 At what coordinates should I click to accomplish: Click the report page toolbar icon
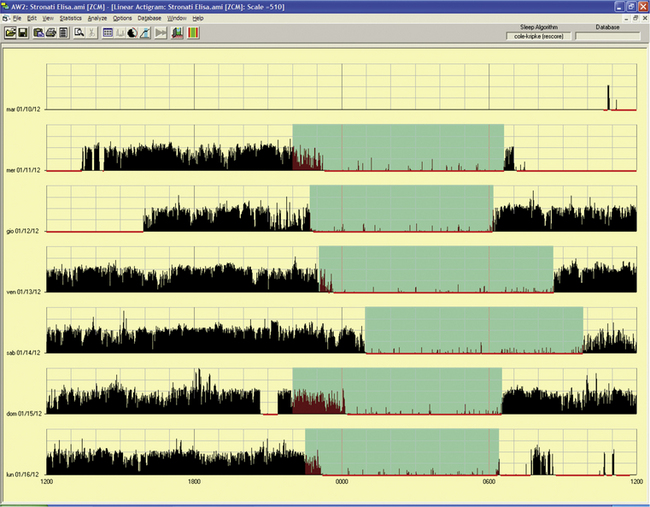(63, 33)
